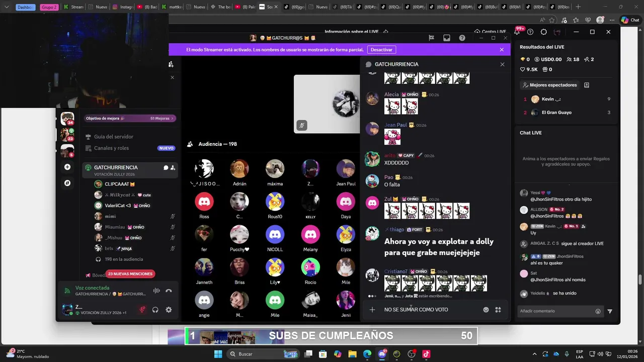Click Alecia username in chat
The height and width of the screenshot is (362, 644).
391,95
